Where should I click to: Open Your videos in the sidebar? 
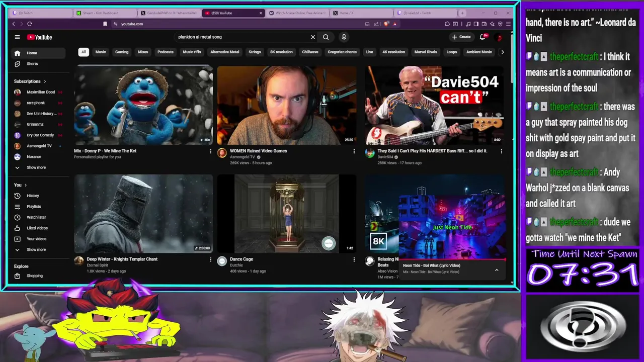pos(39,239)
